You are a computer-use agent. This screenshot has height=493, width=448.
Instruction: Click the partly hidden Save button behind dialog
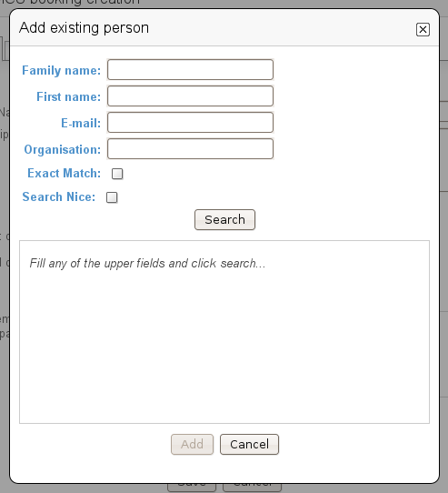[x=192, y=487]
